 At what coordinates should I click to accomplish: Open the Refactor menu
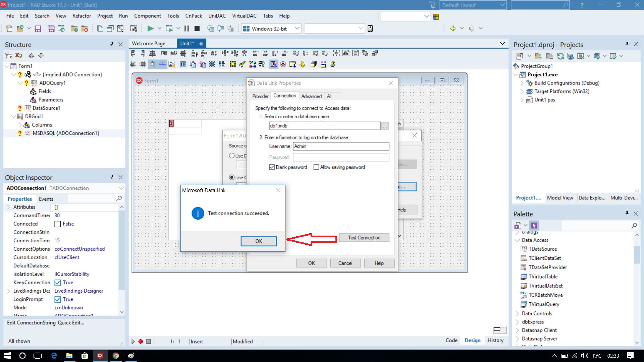coord(82,16)
